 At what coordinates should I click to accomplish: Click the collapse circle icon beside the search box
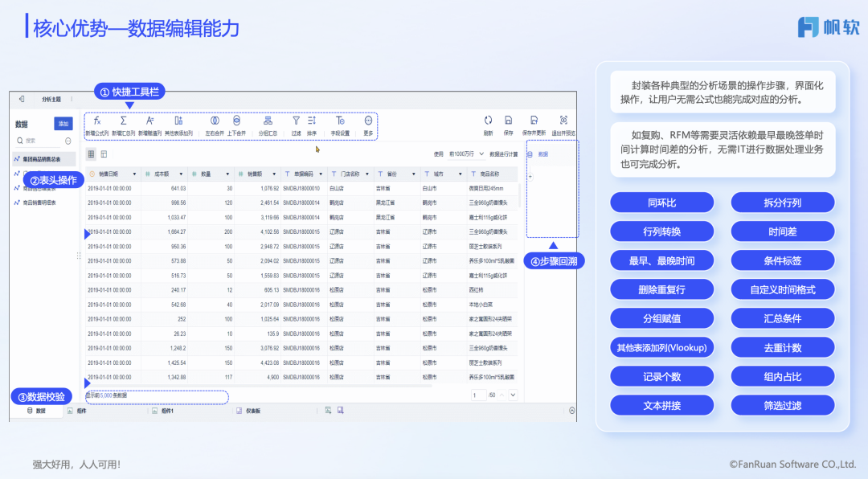(x=68, y=141)
